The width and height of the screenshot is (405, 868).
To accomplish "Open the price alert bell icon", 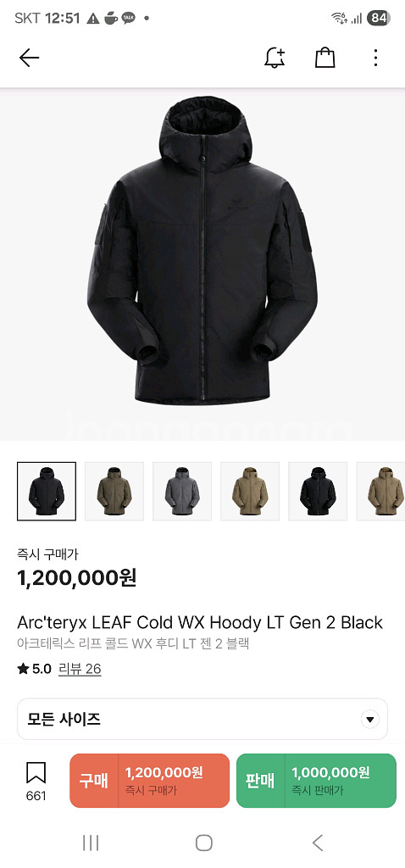I will coord(275,58).
